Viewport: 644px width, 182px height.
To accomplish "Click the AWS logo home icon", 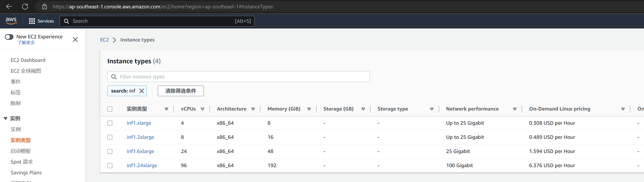I will (x=11, y=21).
